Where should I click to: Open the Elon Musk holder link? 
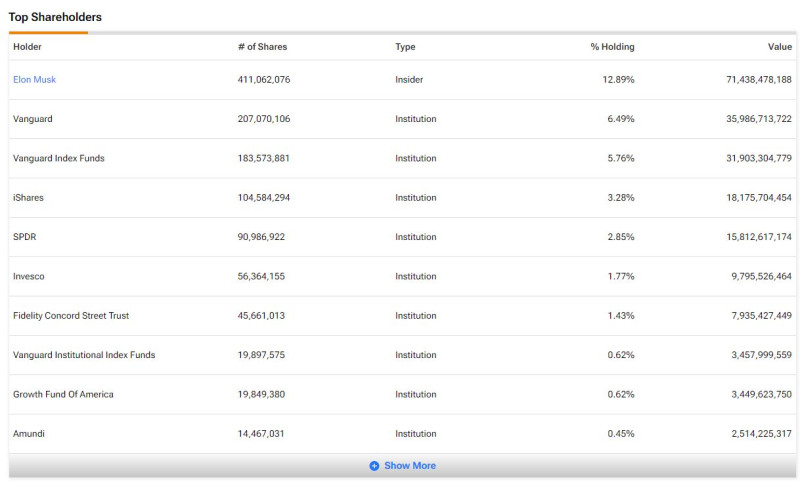35,80
